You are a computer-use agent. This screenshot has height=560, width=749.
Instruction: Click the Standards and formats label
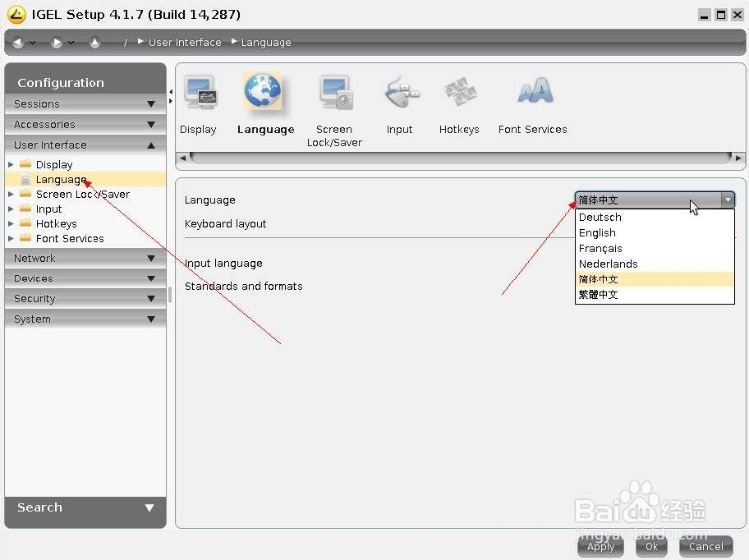click(244, 287)
